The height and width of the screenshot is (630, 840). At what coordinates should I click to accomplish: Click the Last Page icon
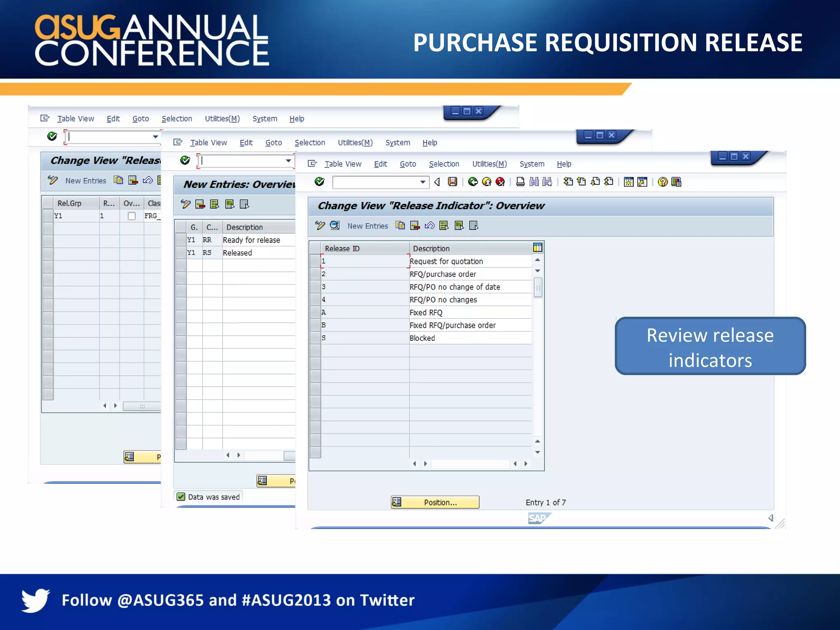[609, 182]
